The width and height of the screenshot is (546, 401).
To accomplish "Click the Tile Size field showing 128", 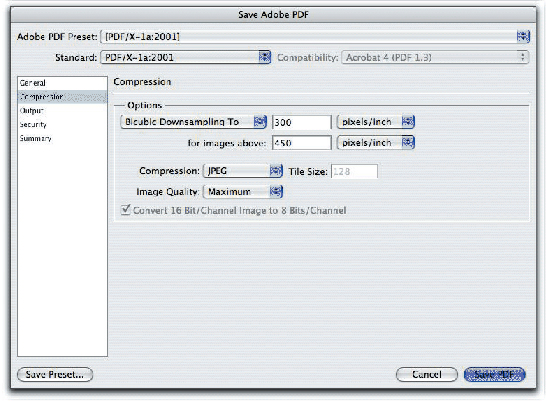I will [x=354, y=171].
